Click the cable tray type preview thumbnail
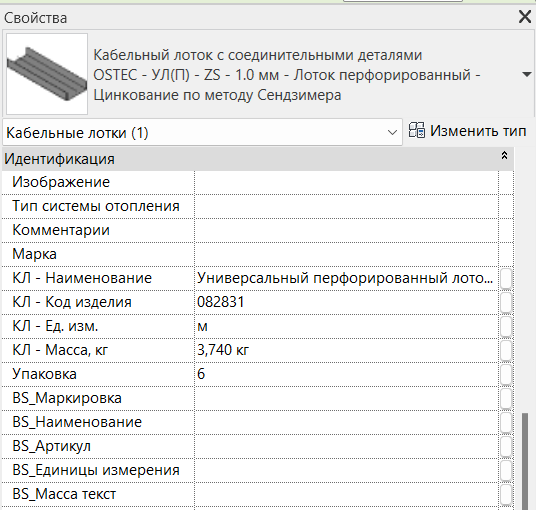The image size is (536, 510). click(x=47, y=74)
